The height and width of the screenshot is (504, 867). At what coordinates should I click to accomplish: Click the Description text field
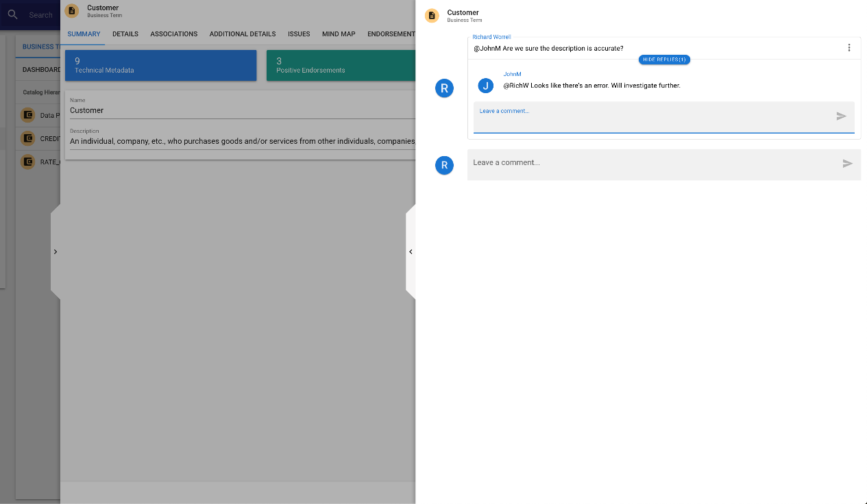tap(243, 138)
